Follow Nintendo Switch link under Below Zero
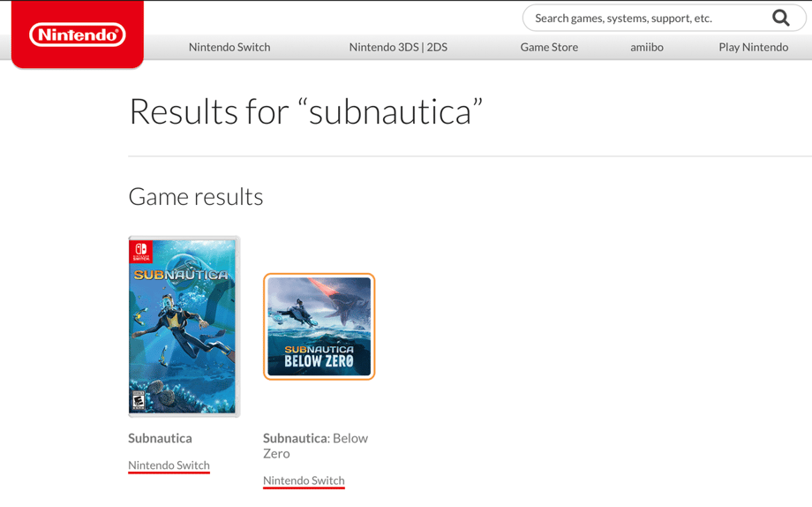This screenshot has width=812, height=507. (304, 481)
